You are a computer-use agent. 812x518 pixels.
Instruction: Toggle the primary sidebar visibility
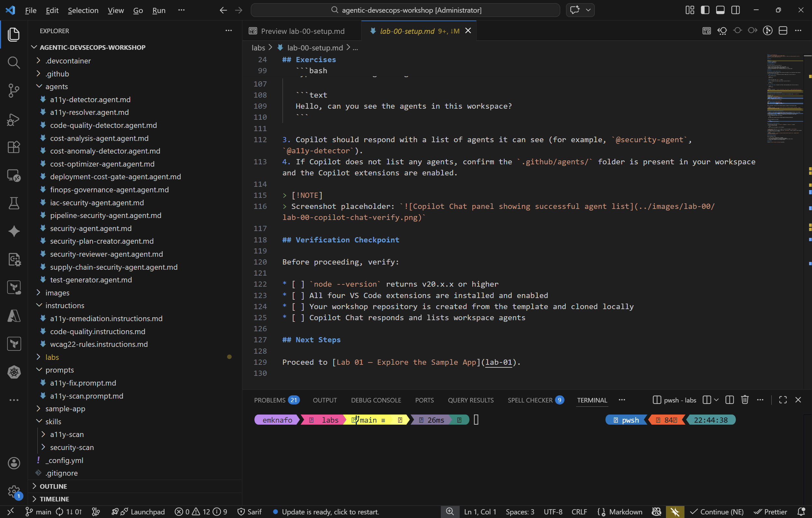705,10
